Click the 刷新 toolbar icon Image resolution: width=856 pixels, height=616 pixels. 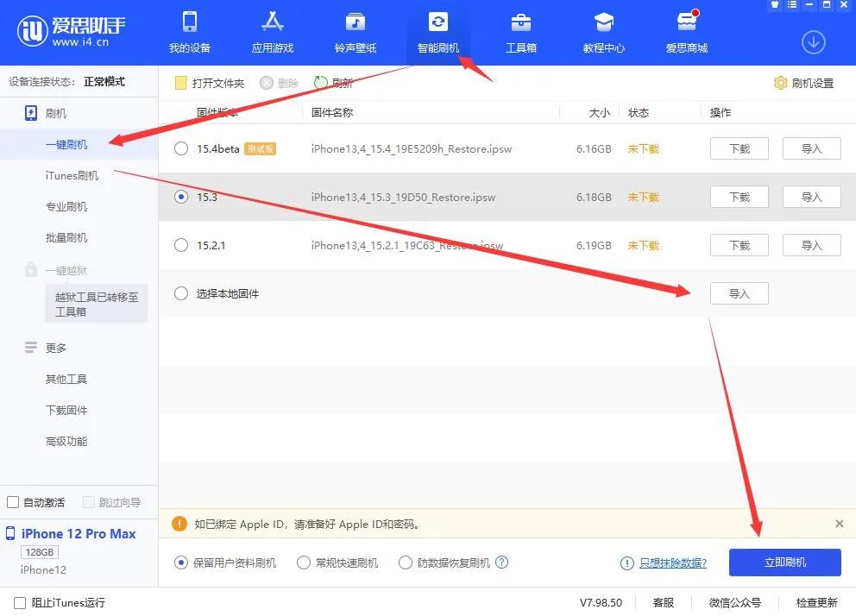(319, 82)
